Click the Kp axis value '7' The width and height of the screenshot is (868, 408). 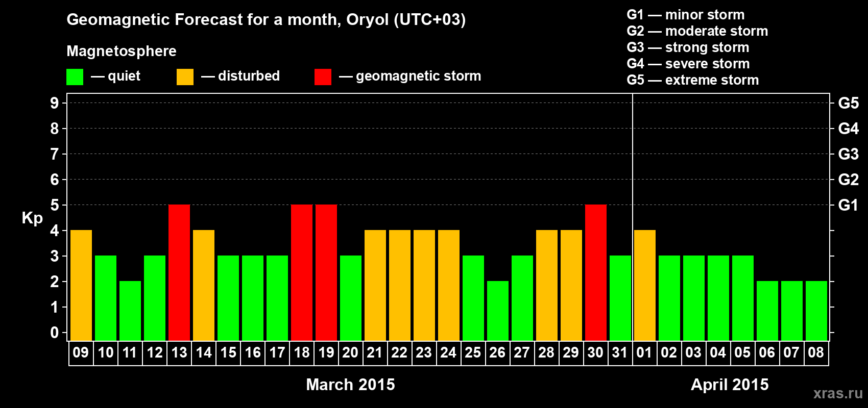pos(55,154)
